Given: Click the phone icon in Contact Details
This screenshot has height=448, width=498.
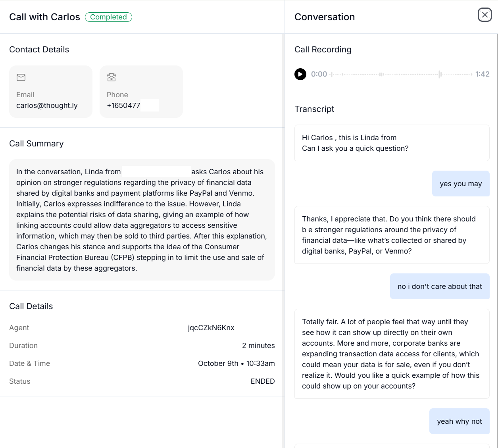Looking at the screenshot, I should click(112, 77).
